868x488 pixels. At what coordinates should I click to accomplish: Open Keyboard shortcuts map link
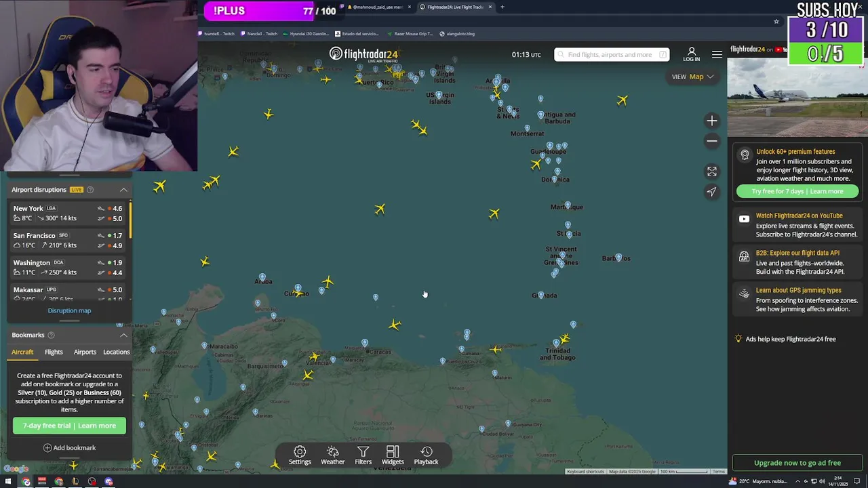tap(585, 472)
